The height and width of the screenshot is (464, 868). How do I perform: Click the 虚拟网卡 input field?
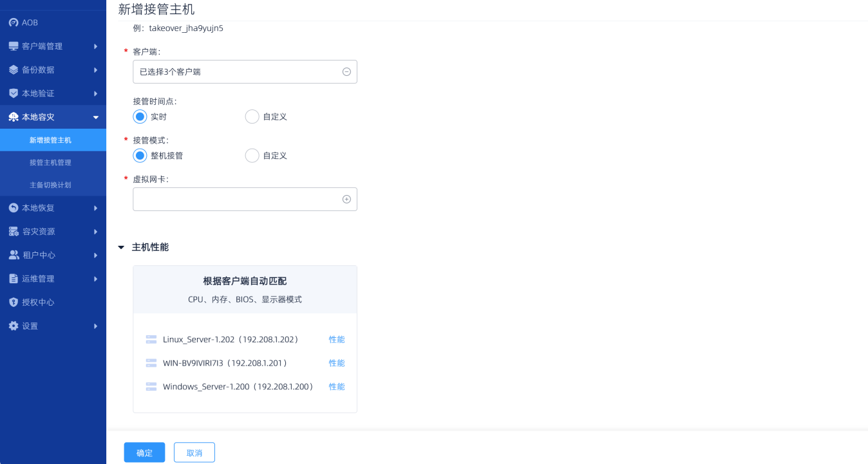tap(236, 200)
